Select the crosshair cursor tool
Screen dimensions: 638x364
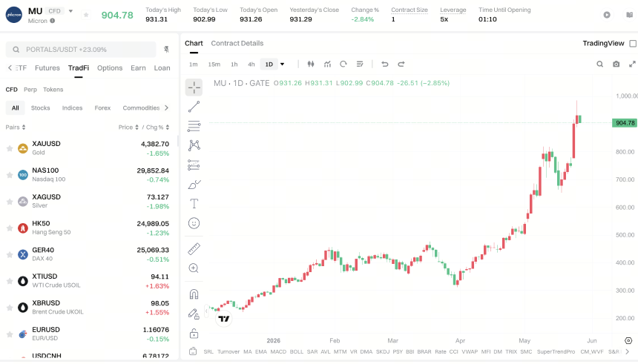click(194, 87)
